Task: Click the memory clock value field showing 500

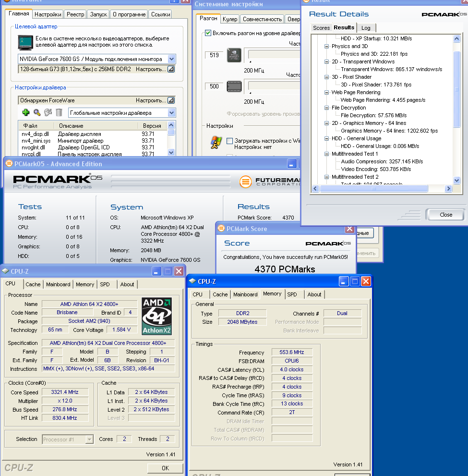Action: (214, 86)
